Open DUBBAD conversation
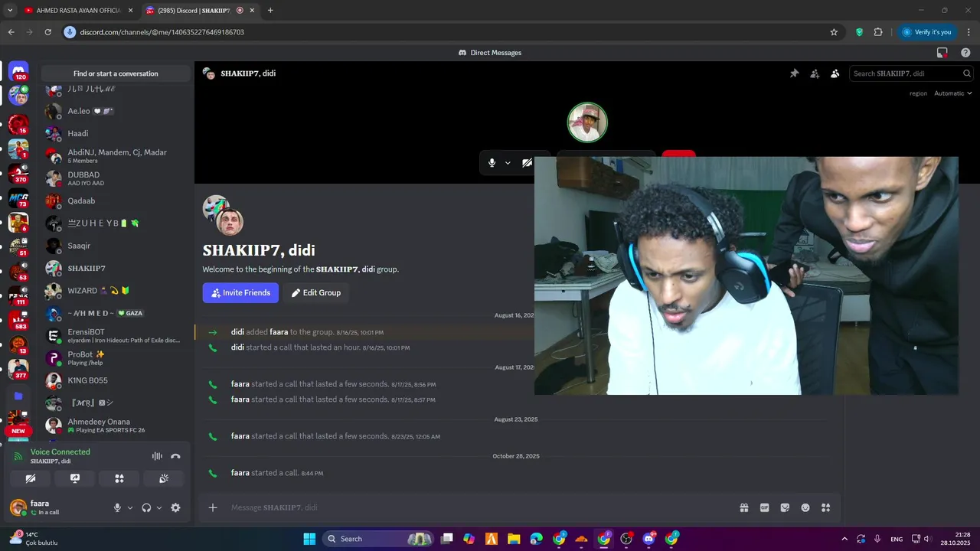Viewport: 980px width, 551px height. tap(116, 178)
